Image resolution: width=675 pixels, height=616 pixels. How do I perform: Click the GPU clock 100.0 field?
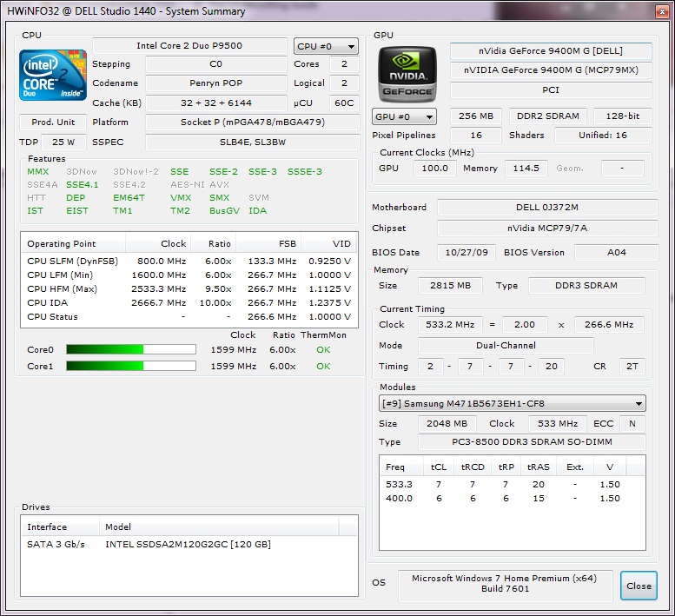click(434, 169)
